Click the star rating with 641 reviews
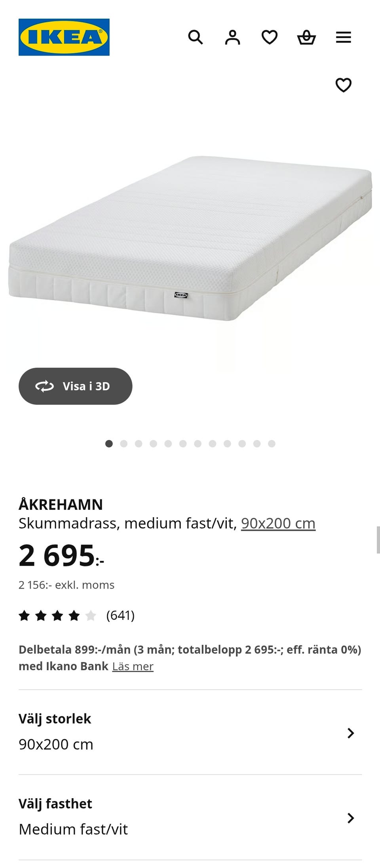 click(77, 615)
